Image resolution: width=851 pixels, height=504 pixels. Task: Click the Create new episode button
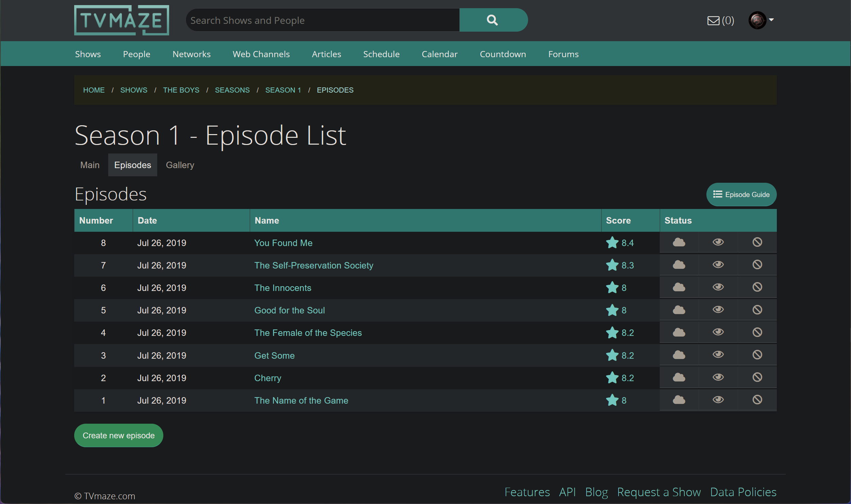pyautogui.click(x=118, y=436)
